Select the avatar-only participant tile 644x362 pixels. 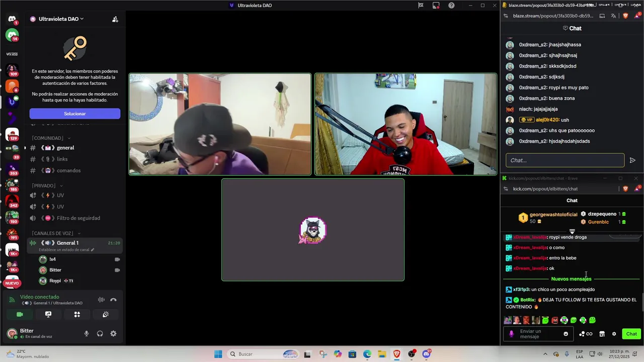[x=313, y=230]
